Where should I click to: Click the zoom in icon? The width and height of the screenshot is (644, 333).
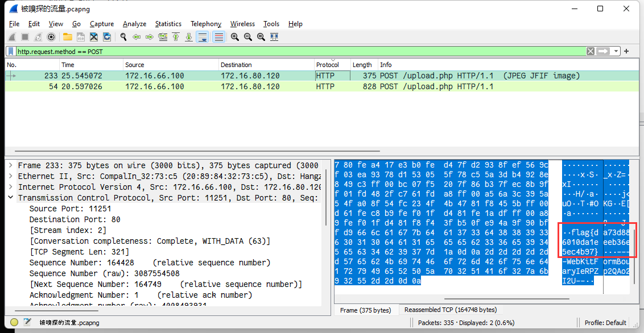pyautogui.click(x=235, y=37)
